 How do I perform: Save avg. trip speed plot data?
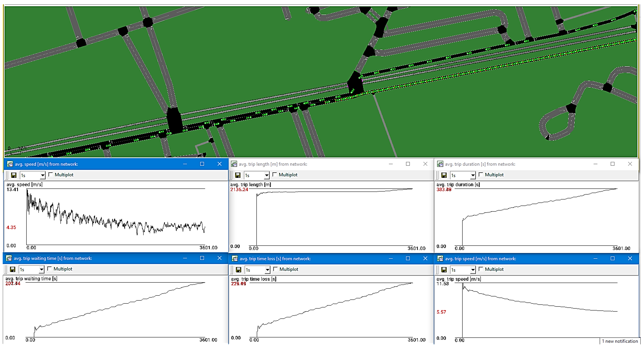coord(444,270)
